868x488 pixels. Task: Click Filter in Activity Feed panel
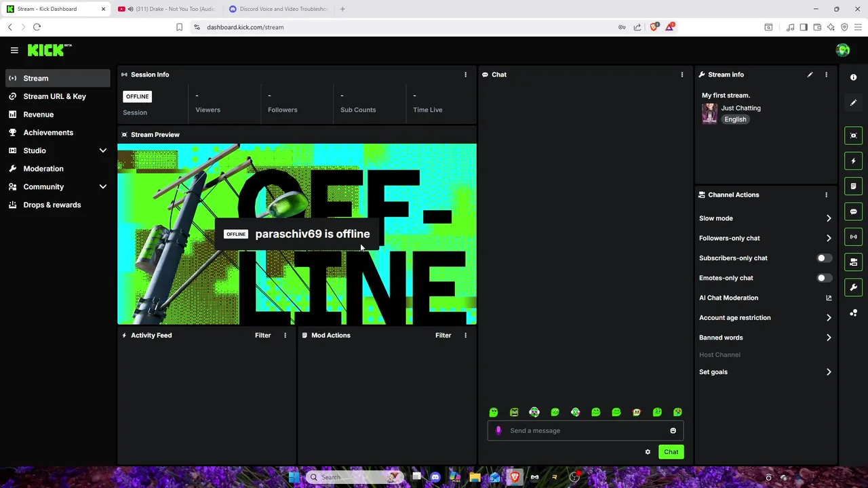(x=262, y=335)
